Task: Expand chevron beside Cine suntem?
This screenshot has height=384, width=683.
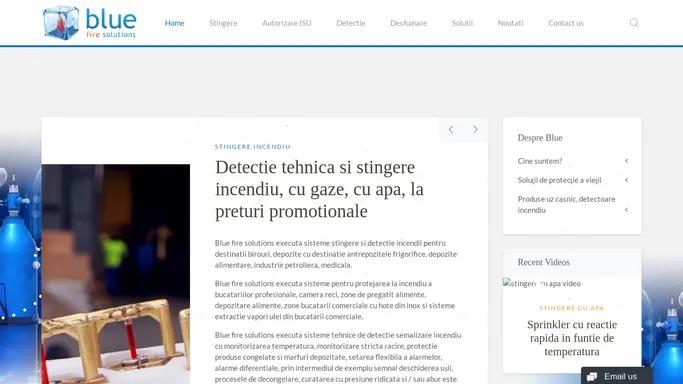Action: (x=626, y=161)
